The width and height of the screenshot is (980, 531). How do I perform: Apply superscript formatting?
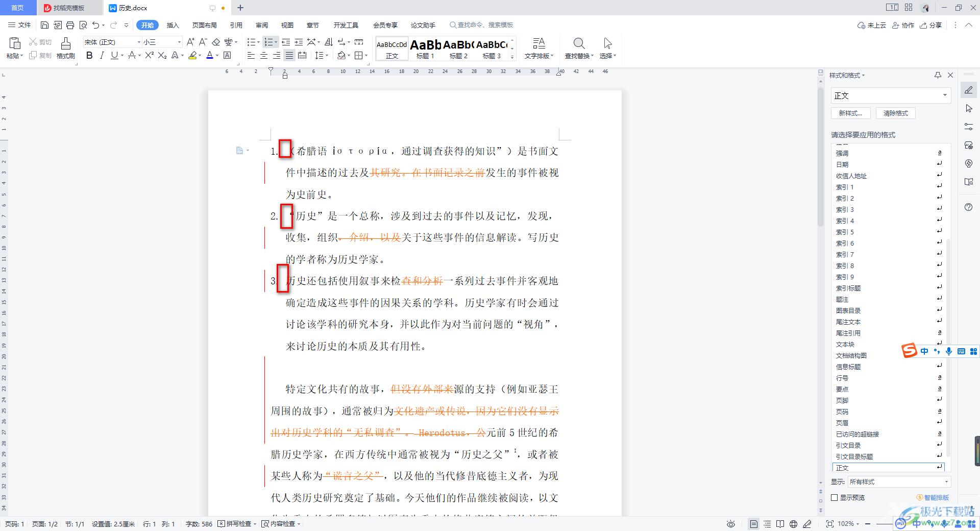click(x=149, y=55)
